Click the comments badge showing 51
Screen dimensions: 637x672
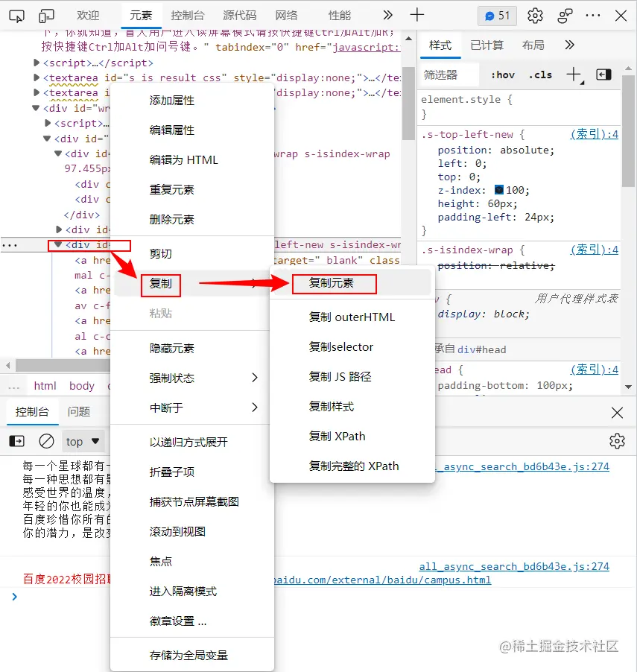pyautogui.click(x=496, y=15)
